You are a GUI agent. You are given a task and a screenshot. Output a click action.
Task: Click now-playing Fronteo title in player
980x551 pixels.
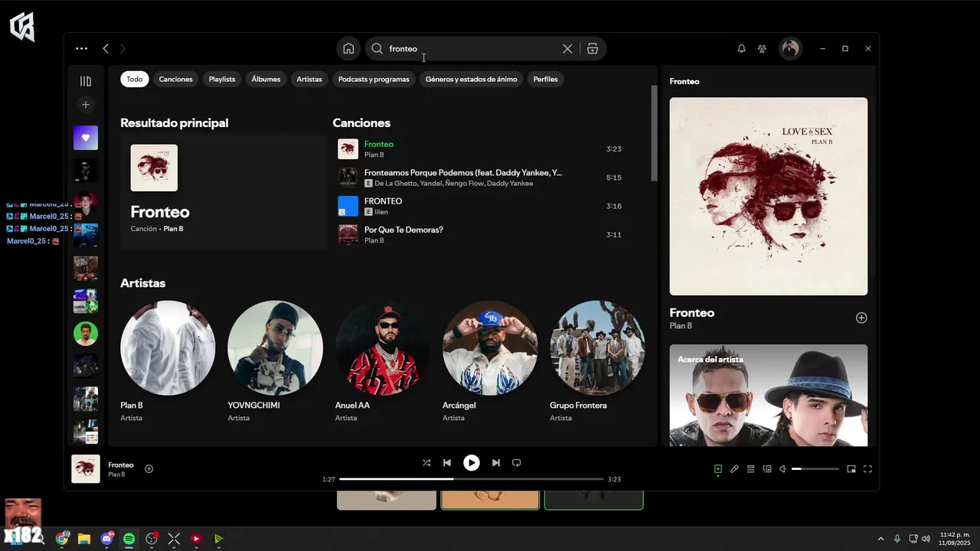point(121,465)
